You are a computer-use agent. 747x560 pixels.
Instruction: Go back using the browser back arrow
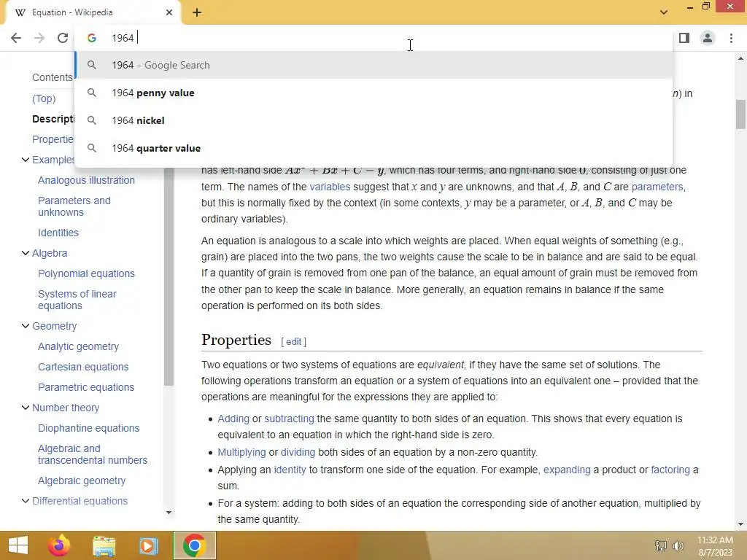click(x=16, y=38)
